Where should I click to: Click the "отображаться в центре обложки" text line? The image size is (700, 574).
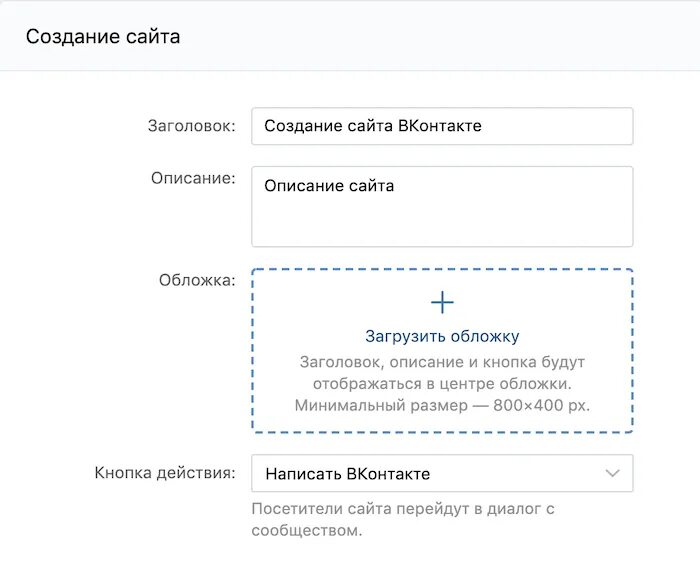(x=442, y=383)
